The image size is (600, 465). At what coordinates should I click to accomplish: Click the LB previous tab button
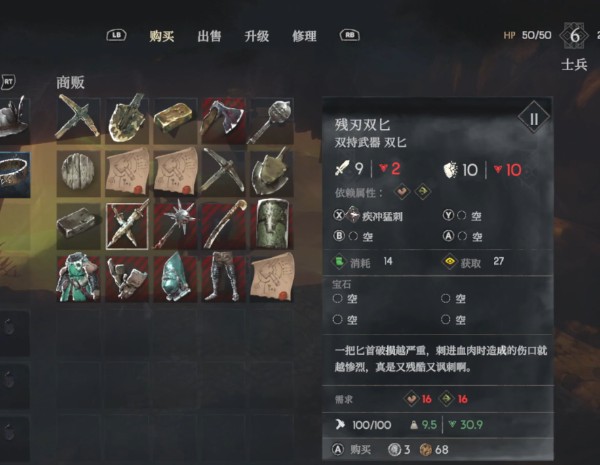point(116,35)
